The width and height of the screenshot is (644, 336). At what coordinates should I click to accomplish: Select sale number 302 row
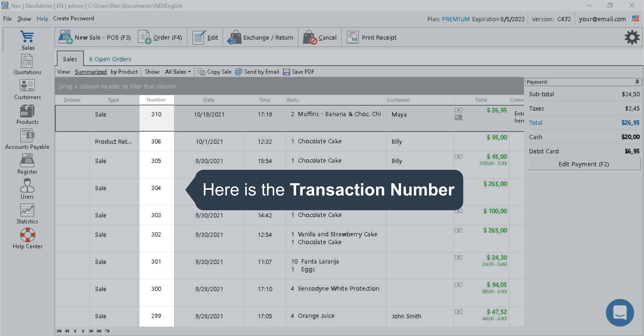(156, 235)
